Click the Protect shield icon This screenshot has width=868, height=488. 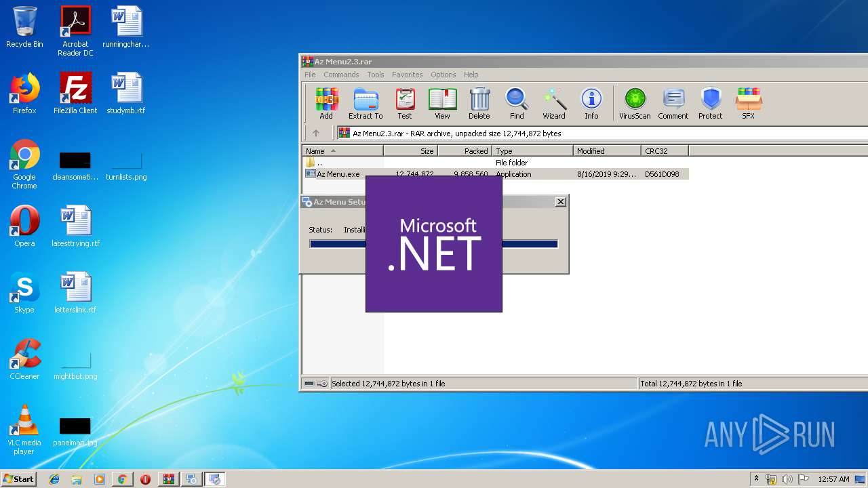tap(711, 104)
